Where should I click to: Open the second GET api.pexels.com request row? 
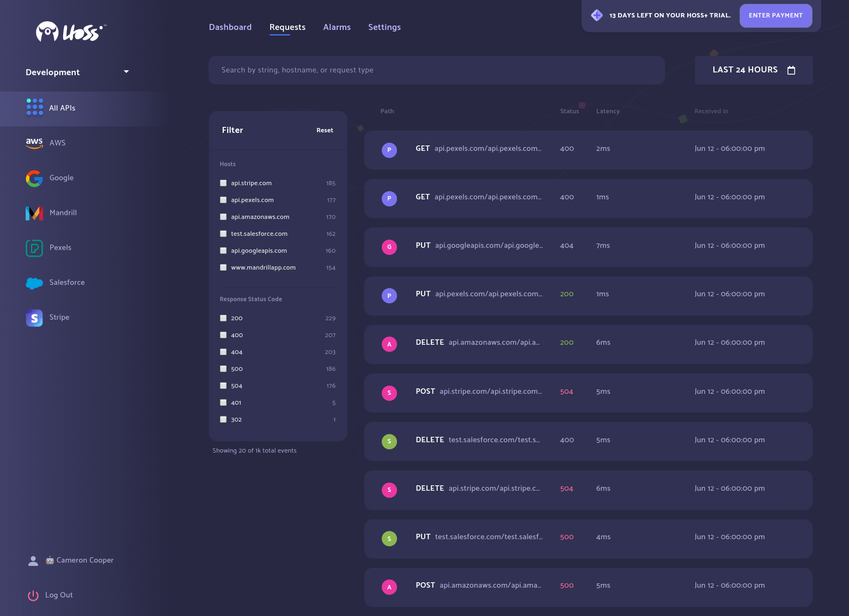tap(588, 198)
